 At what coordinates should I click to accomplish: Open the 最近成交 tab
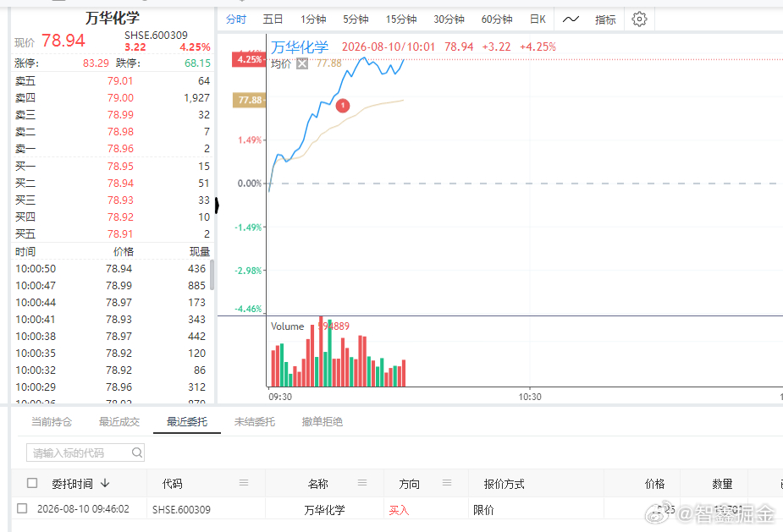click(119, 422)
